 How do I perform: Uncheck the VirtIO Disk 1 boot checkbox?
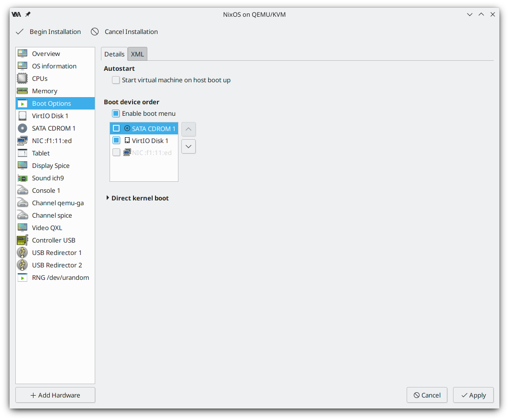pos(116,141)
